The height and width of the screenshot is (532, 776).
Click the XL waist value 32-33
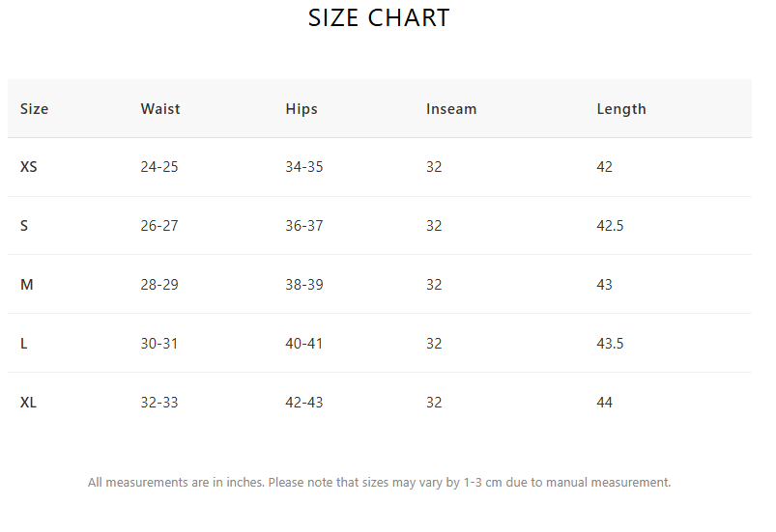click(x=158, y=402)
